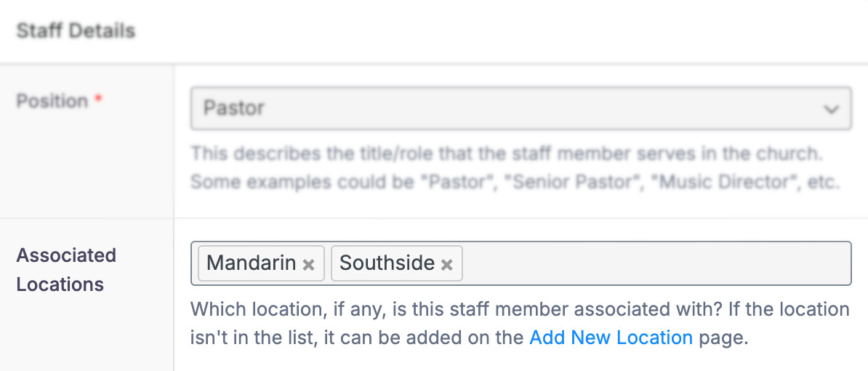Click the Staff Details section heading
This screenshot has height=371, width=868.
[76, 31]
